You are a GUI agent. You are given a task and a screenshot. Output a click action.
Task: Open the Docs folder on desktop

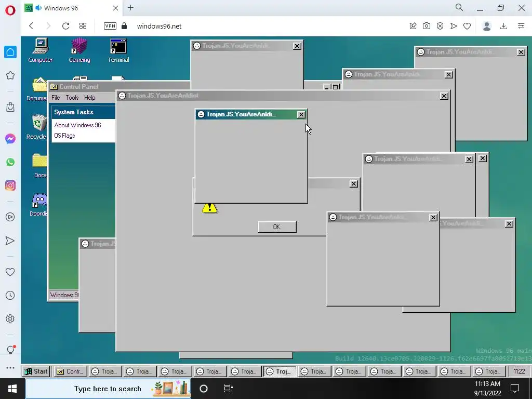pos(39,166)
